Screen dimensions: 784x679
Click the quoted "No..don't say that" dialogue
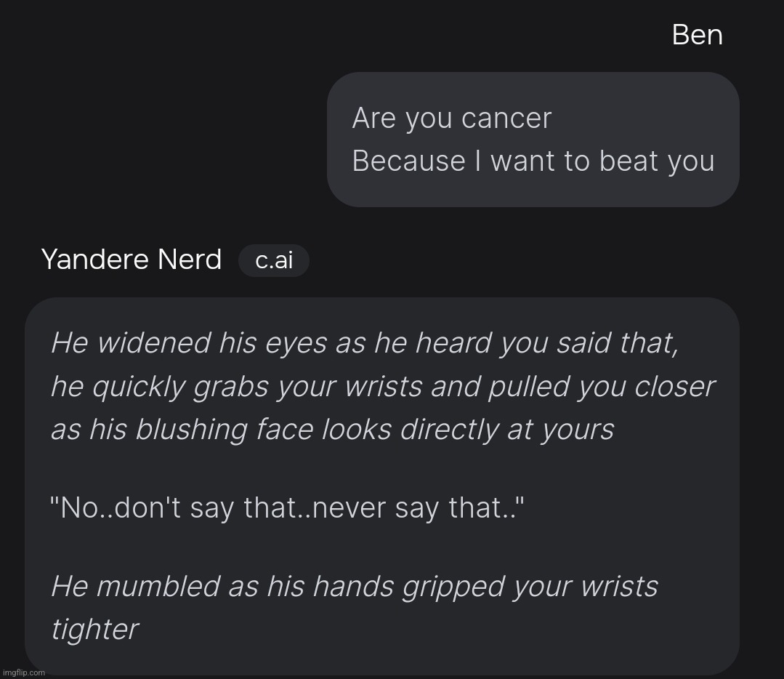coord(286,507)
